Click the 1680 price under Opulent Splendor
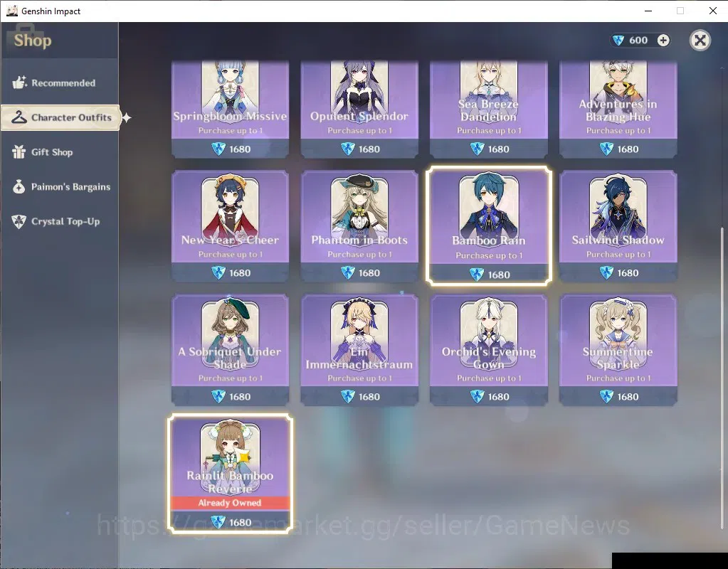 pyautogui.click(x=369, y=149)
